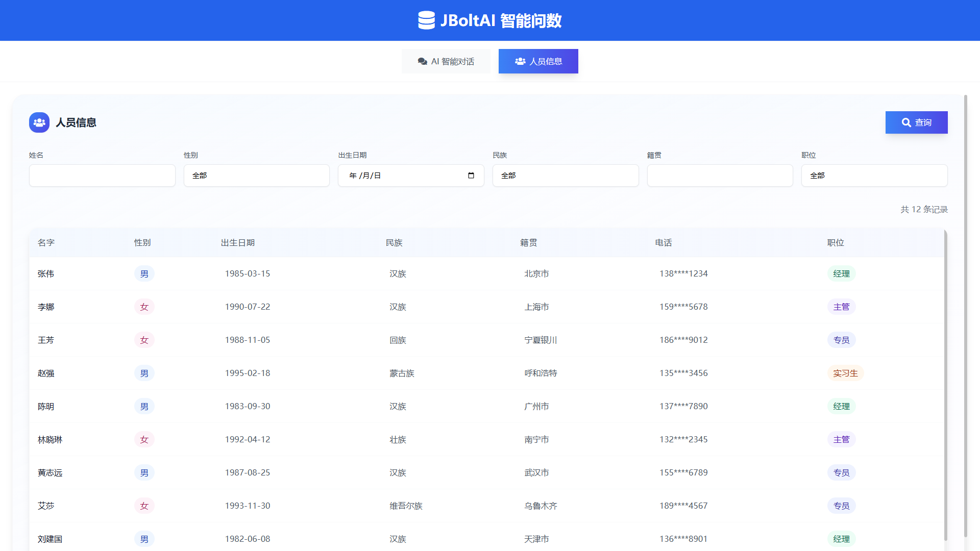Open the 性别 filter dropdown
This screenshot has height=551, width=980.
(257, 176)
